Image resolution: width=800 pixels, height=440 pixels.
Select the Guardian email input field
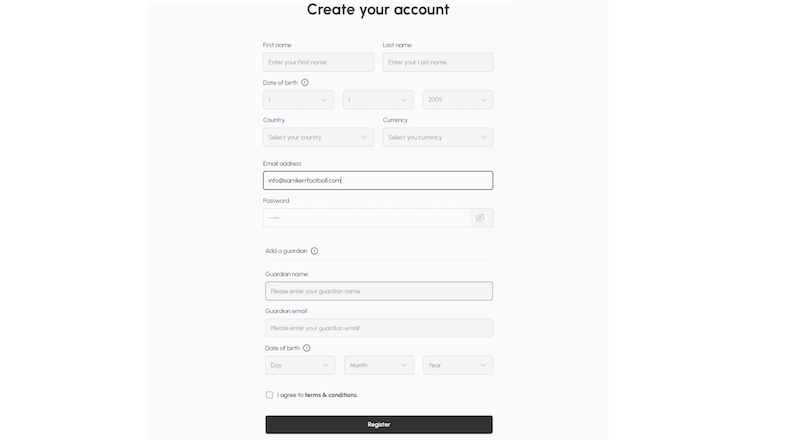coord(378,328)
